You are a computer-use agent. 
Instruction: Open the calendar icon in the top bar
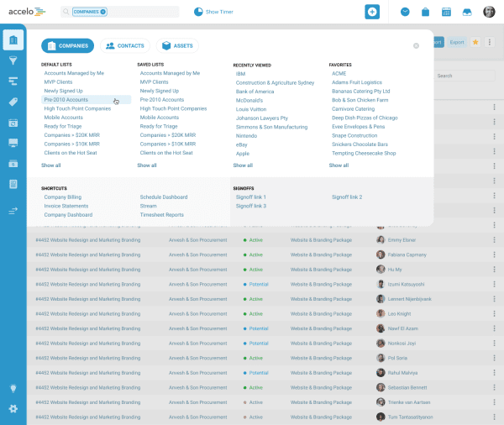[x=446, y=12]
